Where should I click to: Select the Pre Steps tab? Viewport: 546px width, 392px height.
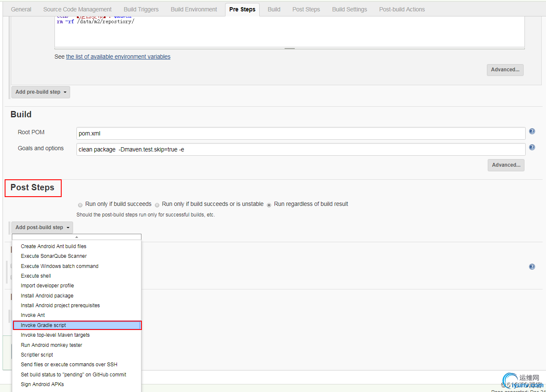tap(242, 9)
